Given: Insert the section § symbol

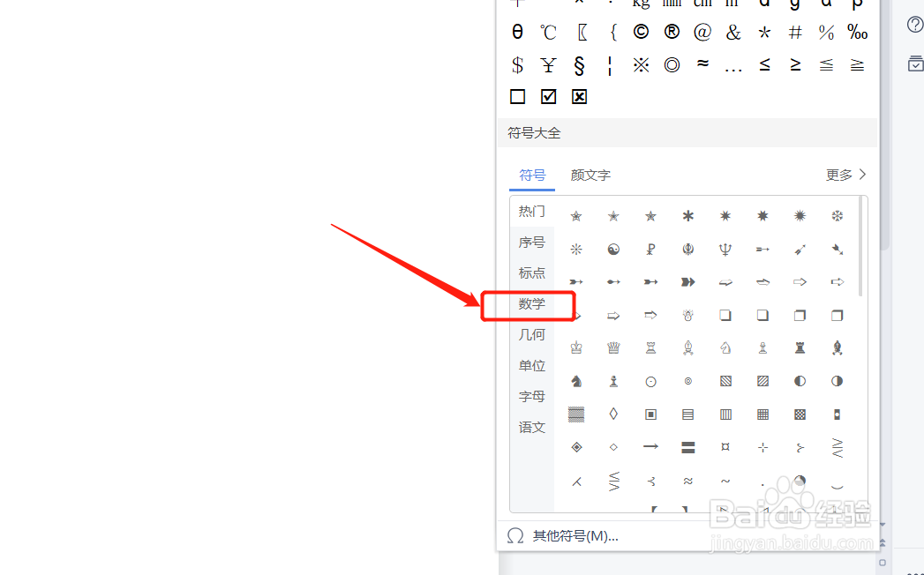Looking at the screenshot, I should (579, 64).
